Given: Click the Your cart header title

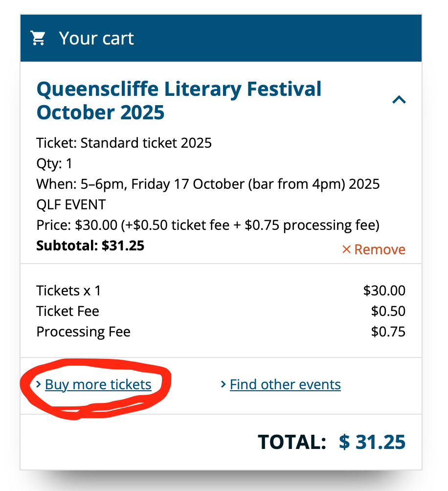Looking at the screenshot, I should tap(96, 39).
